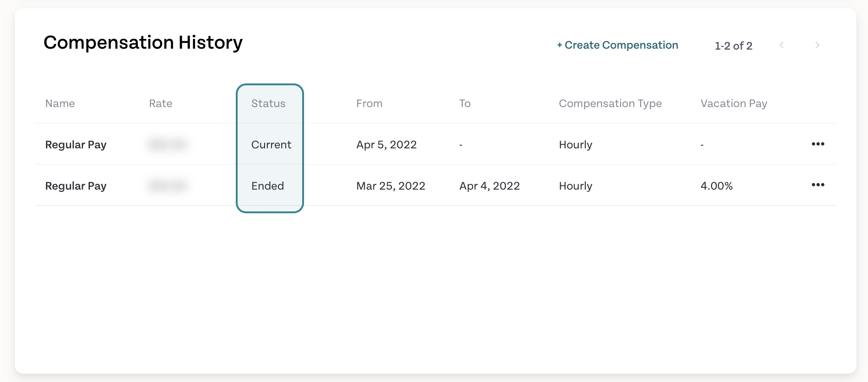Go to previous page of compensations
The height and width of the screenshot is (382, 868).
782,45
